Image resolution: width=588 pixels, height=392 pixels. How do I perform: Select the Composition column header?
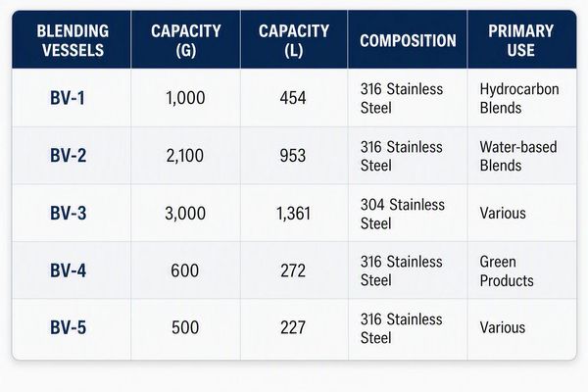point(408,40)
